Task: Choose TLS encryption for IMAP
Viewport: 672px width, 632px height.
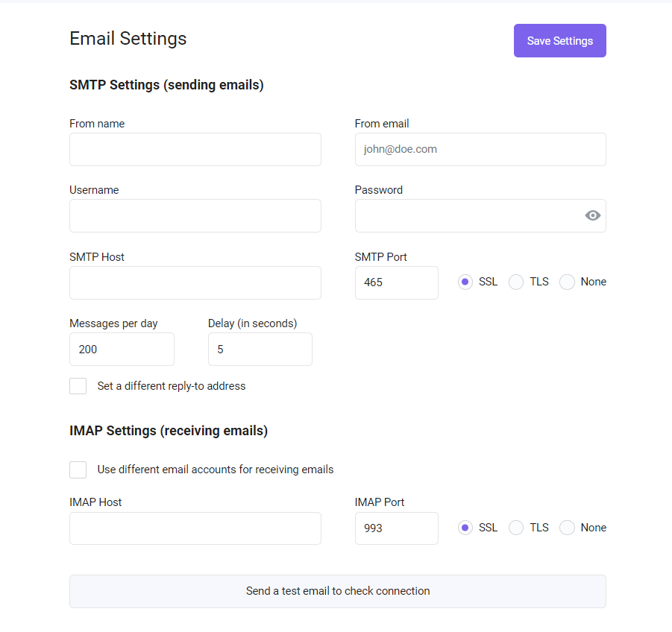Action: (x=516, y=528)
